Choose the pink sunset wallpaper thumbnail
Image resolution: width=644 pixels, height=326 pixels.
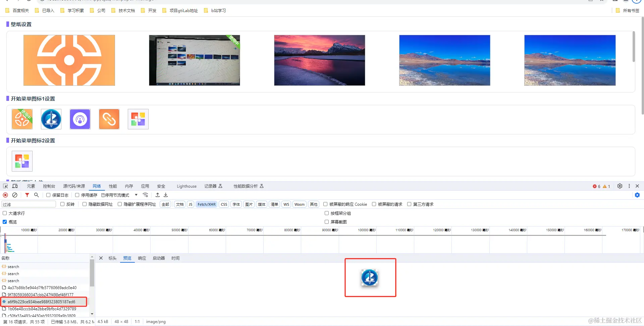point(319,60)
